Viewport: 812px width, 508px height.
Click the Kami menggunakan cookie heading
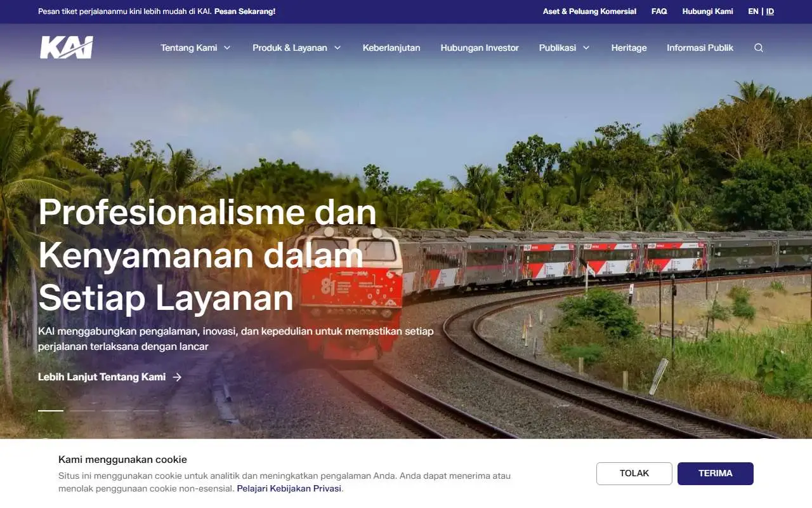pos(122,460)
